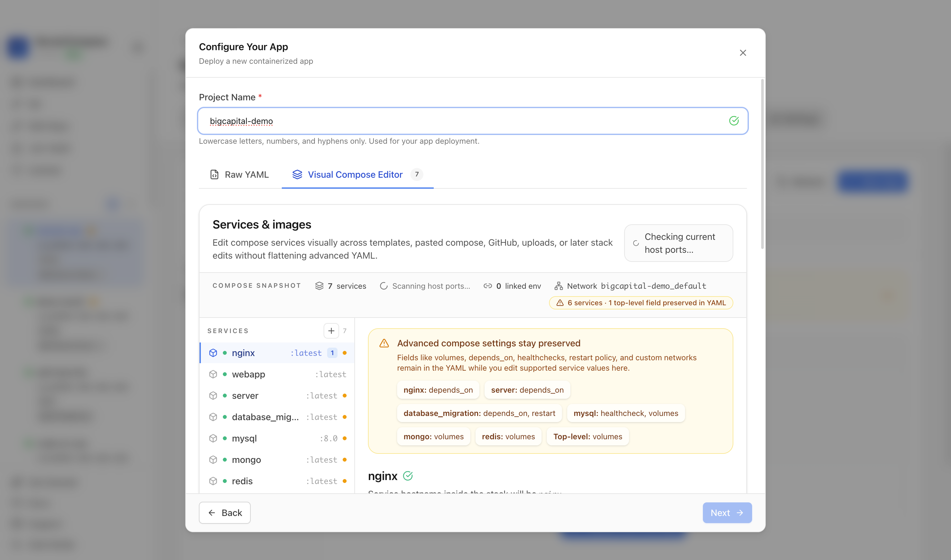Click the webapp cube icon
Viewport: 951px width, 560px height.
(x=213, y=374)
